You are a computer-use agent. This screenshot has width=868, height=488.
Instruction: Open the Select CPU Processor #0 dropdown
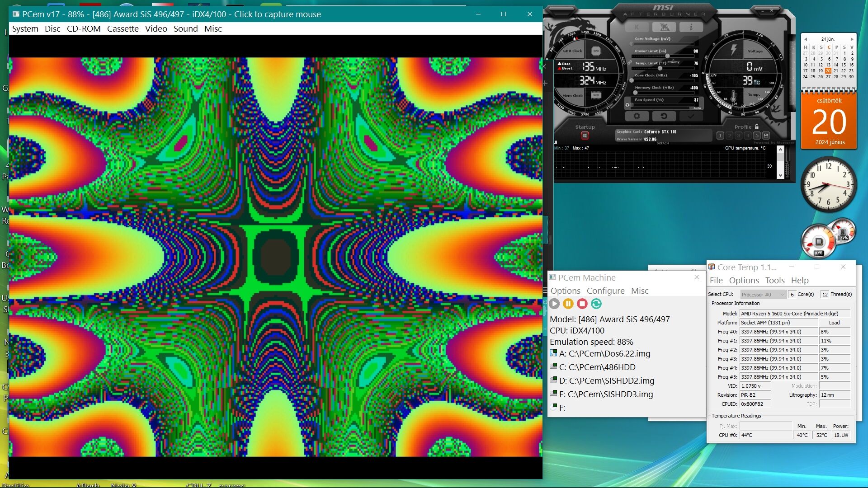763,295
